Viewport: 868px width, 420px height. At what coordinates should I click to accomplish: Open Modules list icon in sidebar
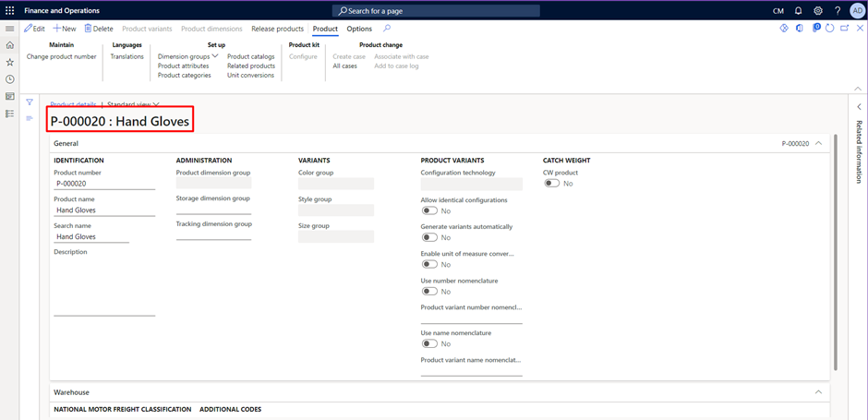9,114
